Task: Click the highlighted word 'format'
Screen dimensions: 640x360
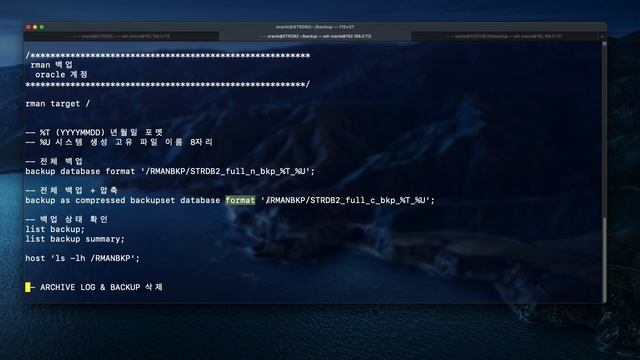Action: (x=240, y=200)
